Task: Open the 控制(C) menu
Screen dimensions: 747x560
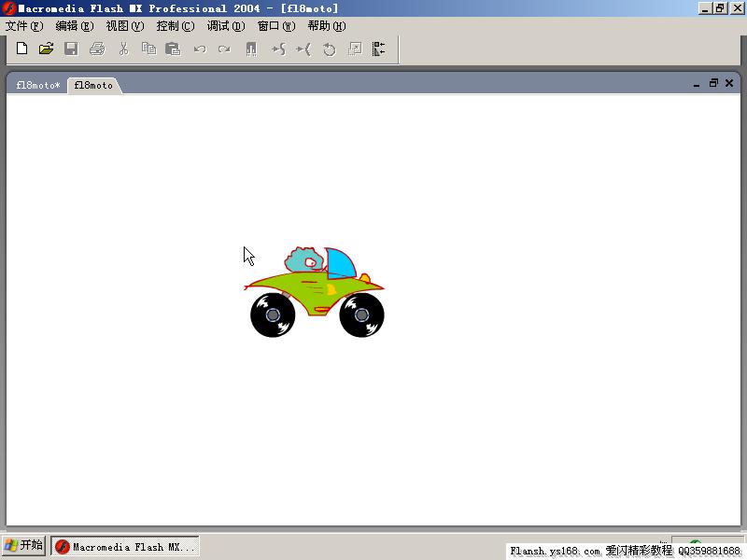Action: (x=176, y=26)
